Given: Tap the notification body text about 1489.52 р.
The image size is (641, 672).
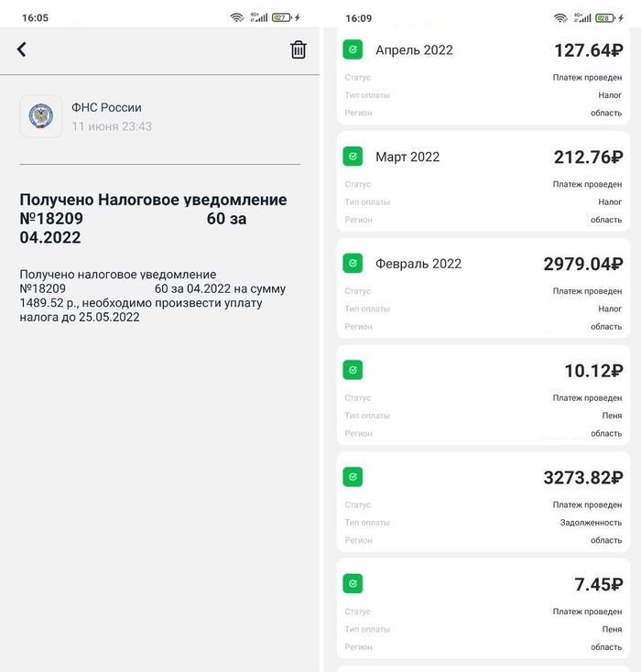Looking at the screenshot, I should [x=152, y=296].
